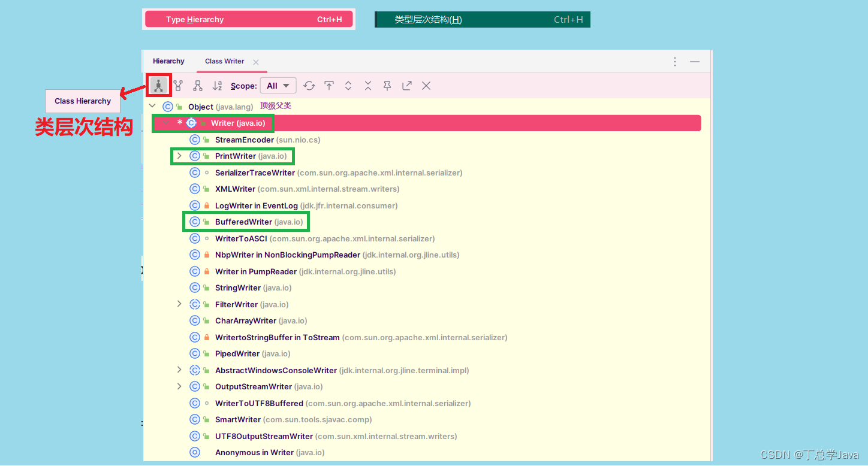Open selected class in editor
Screen dimensions: 868x466
pyautogui.click(x=406, y=85)
